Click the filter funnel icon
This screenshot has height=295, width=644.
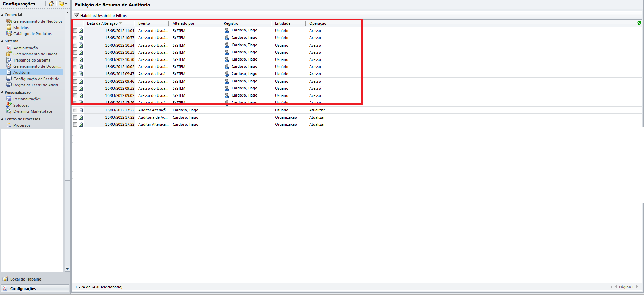76,16
